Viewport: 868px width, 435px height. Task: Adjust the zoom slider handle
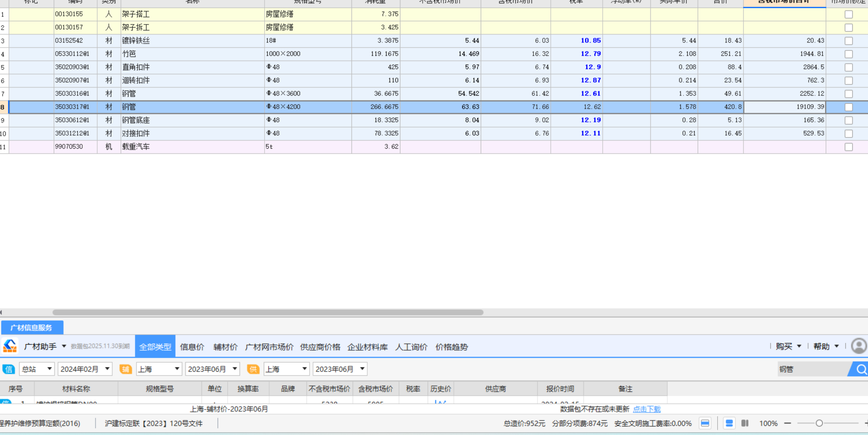point(819,423)
